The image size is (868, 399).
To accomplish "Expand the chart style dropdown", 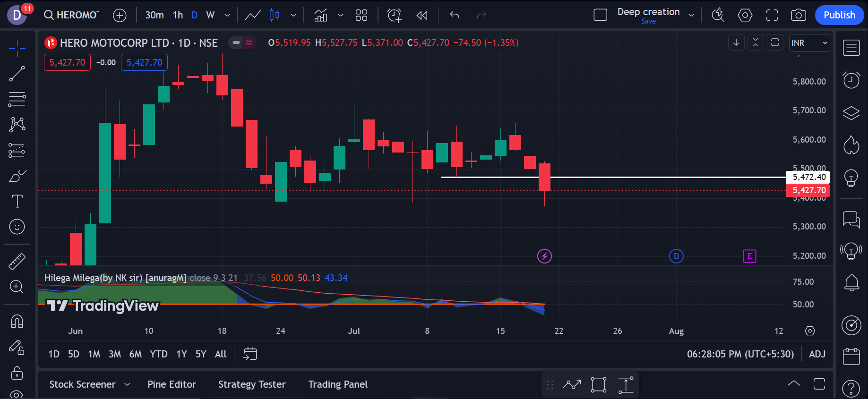I will tap(293, 15).
